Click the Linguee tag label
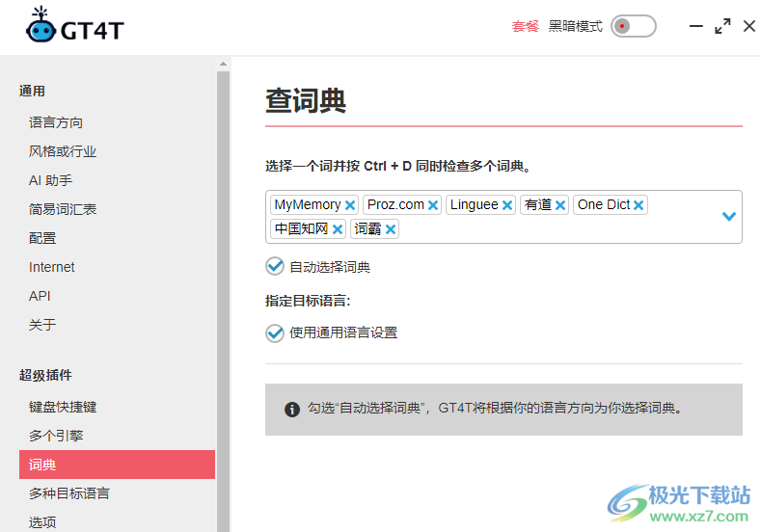The height and width of the screenshot is (532, 761). pos(475,204)
